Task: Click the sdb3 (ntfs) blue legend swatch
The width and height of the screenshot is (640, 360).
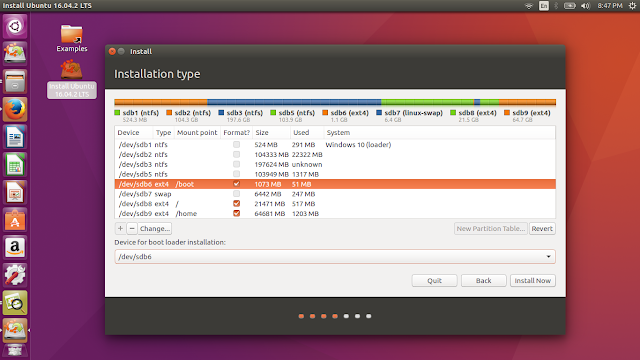Action: pyautogui.click(x=221, y=113)
